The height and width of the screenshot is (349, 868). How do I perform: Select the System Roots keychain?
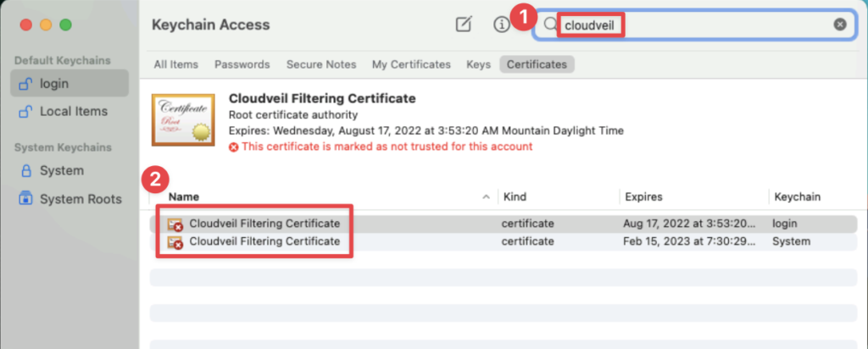[x=70, y=199]
